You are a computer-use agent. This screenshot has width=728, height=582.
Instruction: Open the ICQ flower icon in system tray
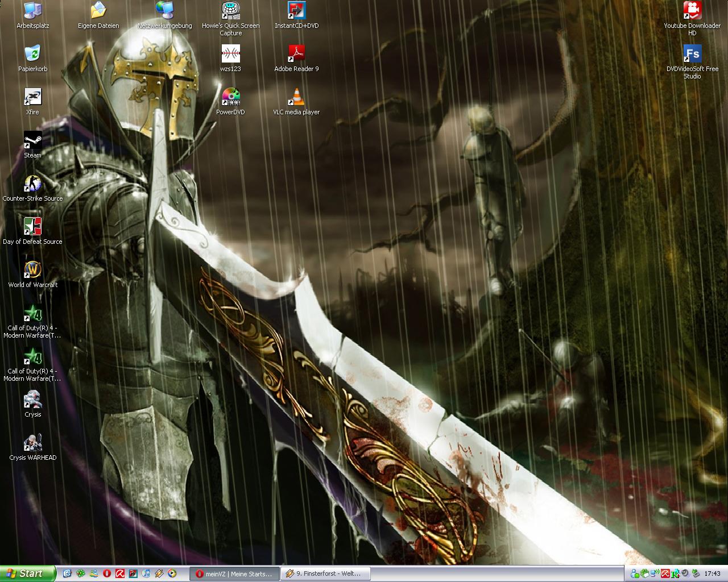point(645,573)
